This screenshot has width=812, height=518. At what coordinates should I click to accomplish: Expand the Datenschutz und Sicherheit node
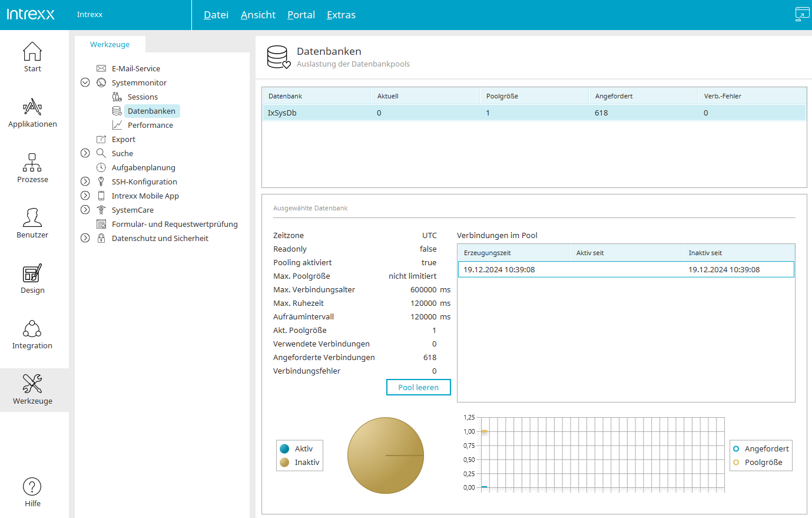[x=85, y=238]
